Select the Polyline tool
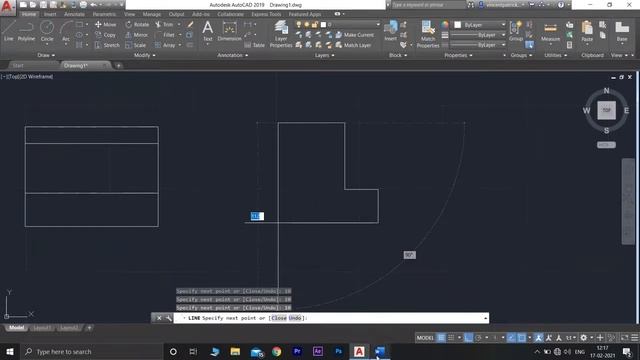 coord(26,31)
